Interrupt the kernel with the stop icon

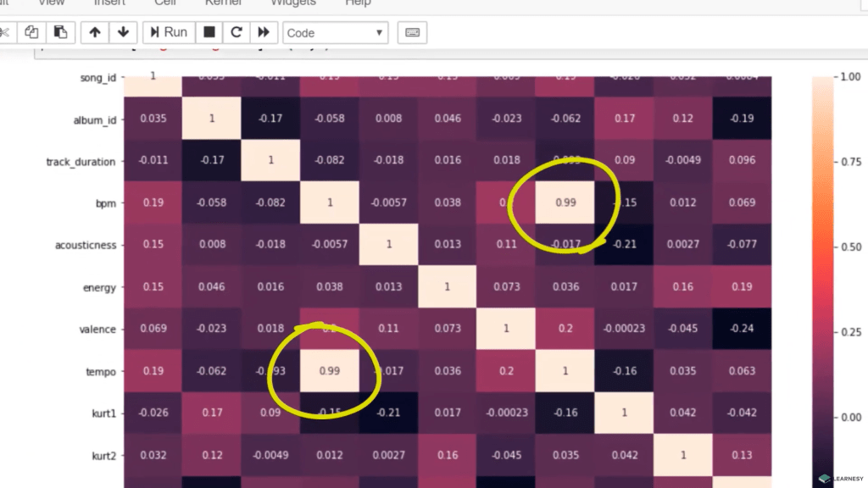point(209,32)
